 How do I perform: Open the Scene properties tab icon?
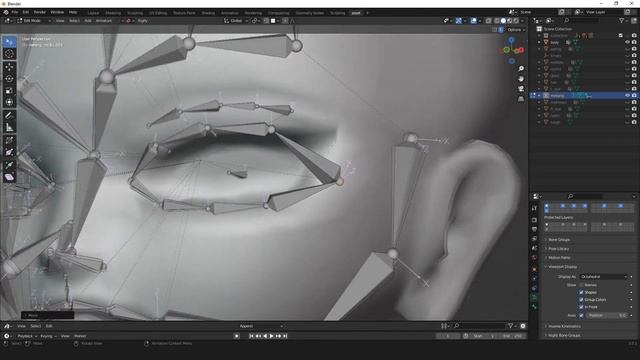(x=534, y=248)
